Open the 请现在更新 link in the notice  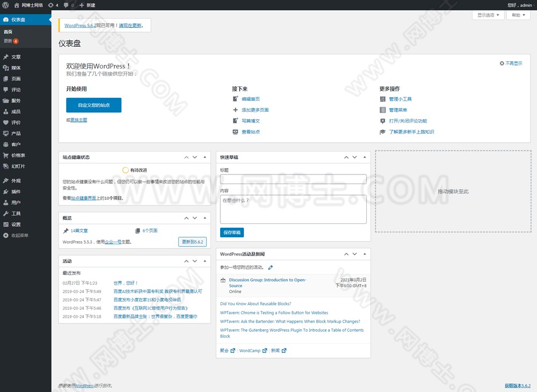(x=130, y=25)
